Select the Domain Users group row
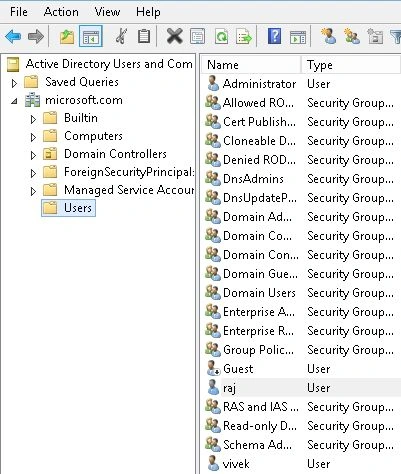 pyautogui.click(x=302, y=292)
